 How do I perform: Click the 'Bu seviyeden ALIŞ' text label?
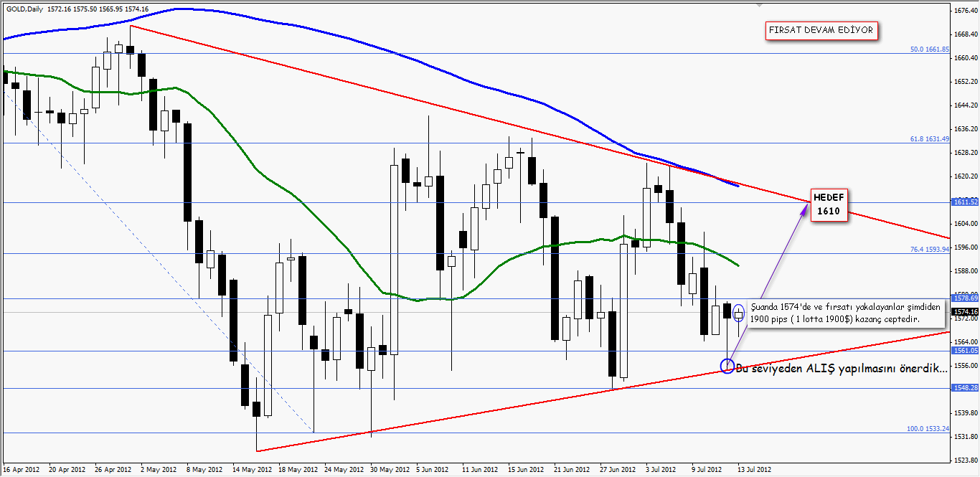pos(842,368)
